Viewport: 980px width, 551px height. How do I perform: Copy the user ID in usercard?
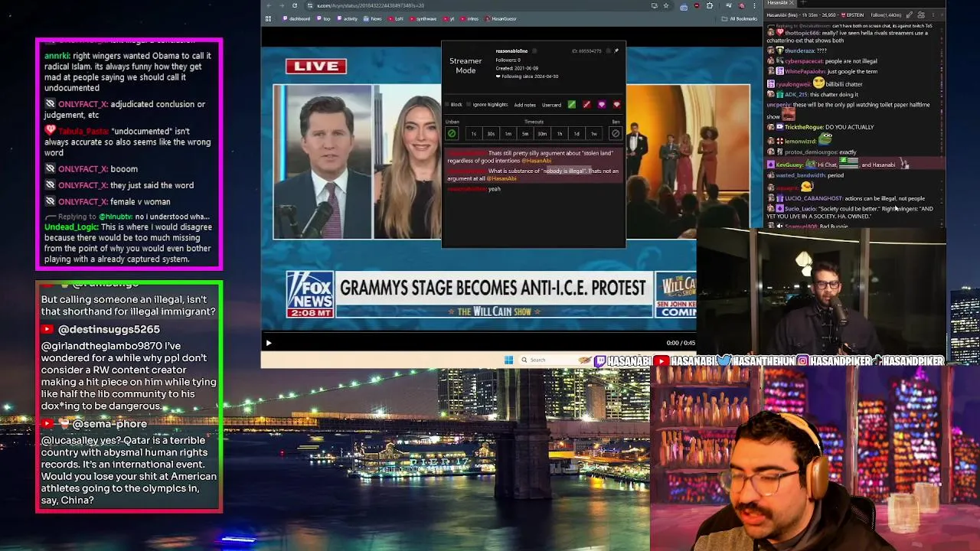(x=608, y=51)
